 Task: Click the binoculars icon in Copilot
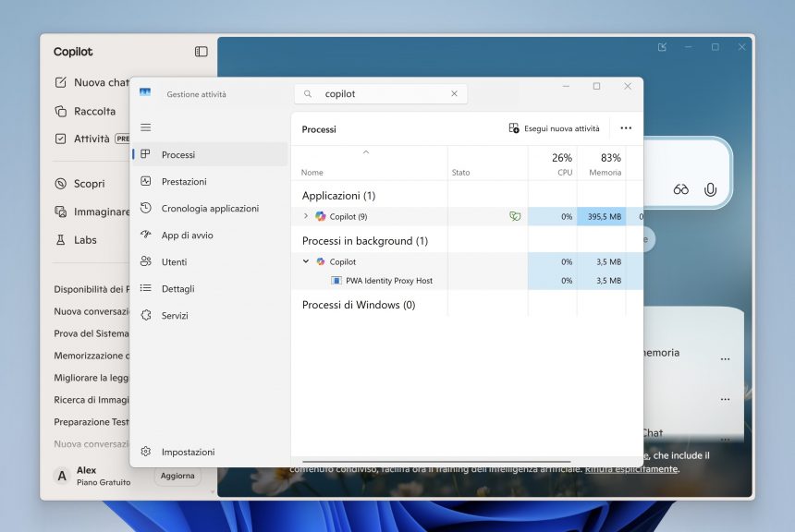click(x=681, y=189)
